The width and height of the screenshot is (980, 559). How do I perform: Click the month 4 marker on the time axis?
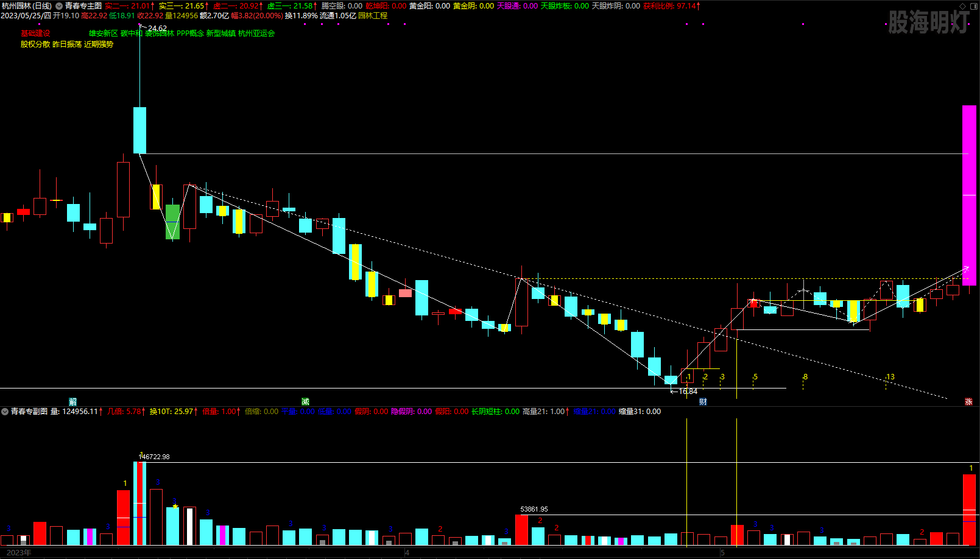pyautogui.click(x=407, y=553)
